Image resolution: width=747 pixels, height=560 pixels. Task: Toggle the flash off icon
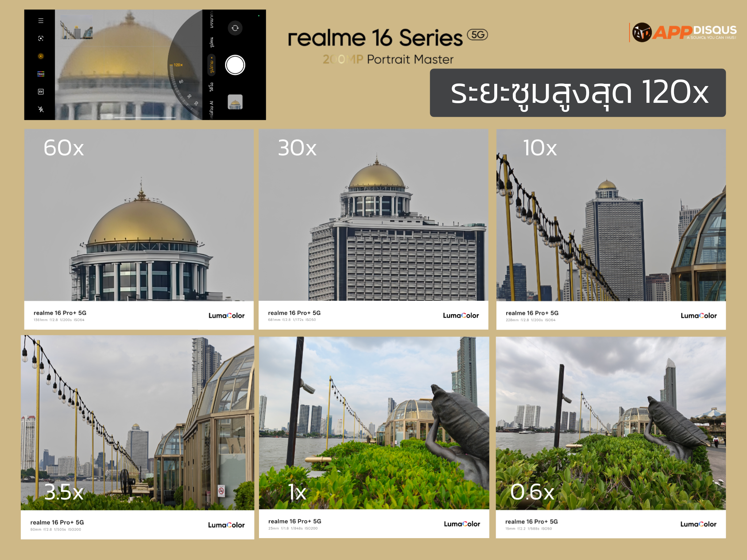click(x=41, y=109)
